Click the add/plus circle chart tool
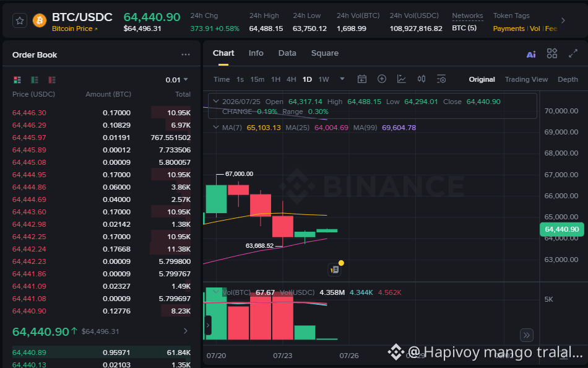 382,79
